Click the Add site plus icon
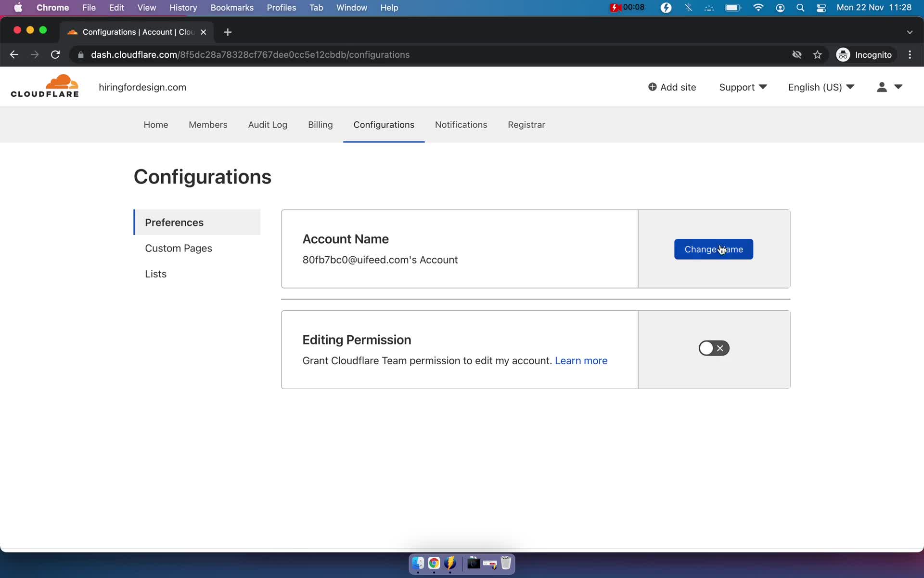The image size is (924, 578). (x=652, y=87)
